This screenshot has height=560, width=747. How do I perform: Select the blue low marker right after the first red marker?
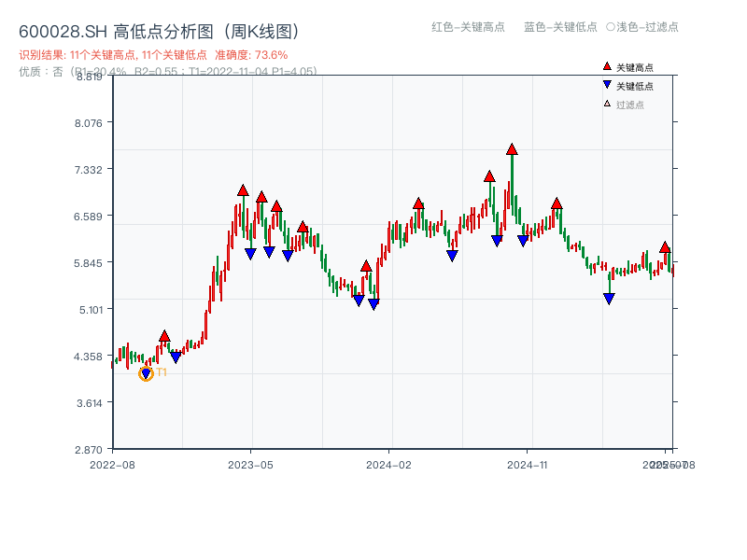pos(176,357)
